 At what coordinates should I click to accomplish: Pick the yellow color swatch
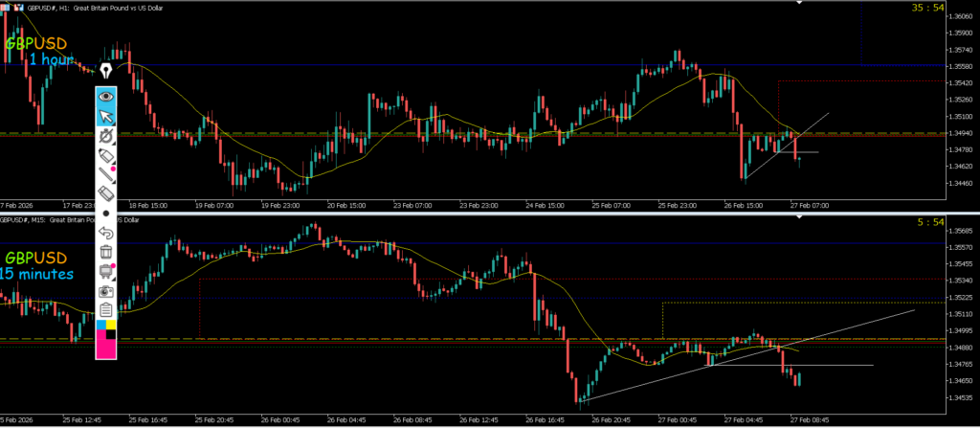(x=111, y=326)
